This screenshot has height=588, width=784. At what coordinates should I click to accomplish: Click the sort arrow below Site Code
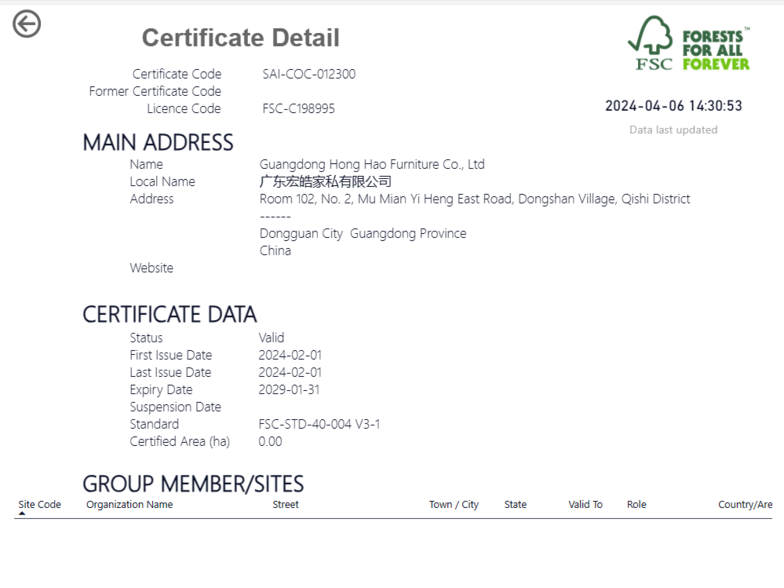tap(22, 514)
